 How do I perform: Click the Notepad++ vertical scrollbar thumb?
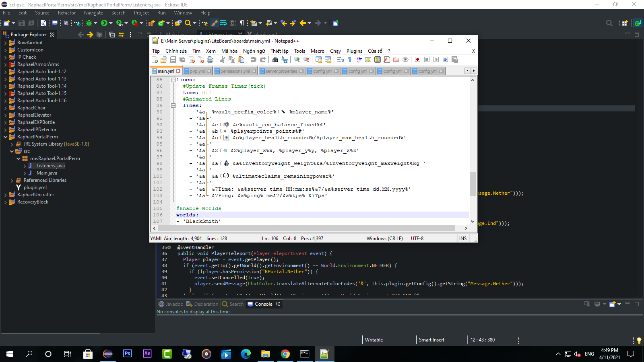[473, 183]
